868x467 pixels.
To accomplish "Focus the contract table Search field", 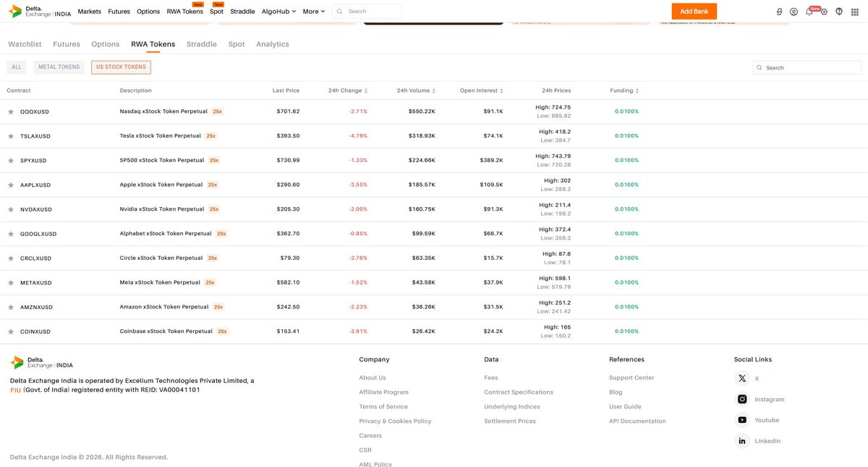I will point(807,67).
